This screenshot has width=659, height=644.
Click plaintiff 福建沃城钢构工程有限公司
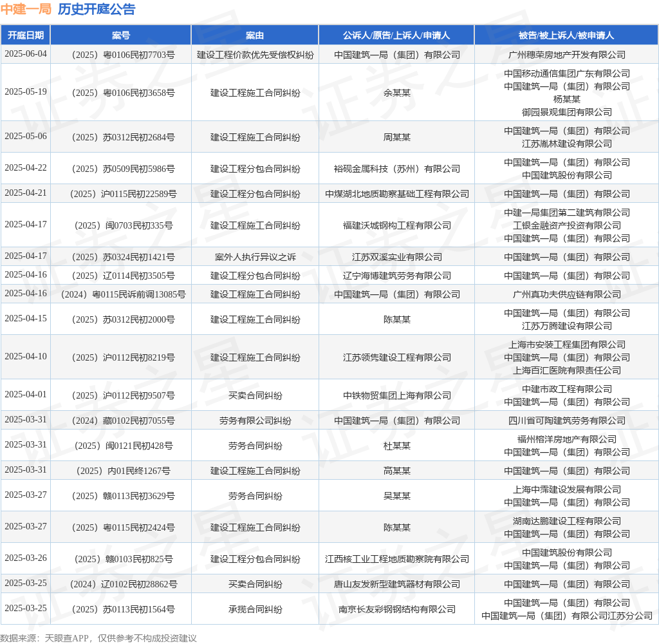pyautogui.click(x=396, y=226)
